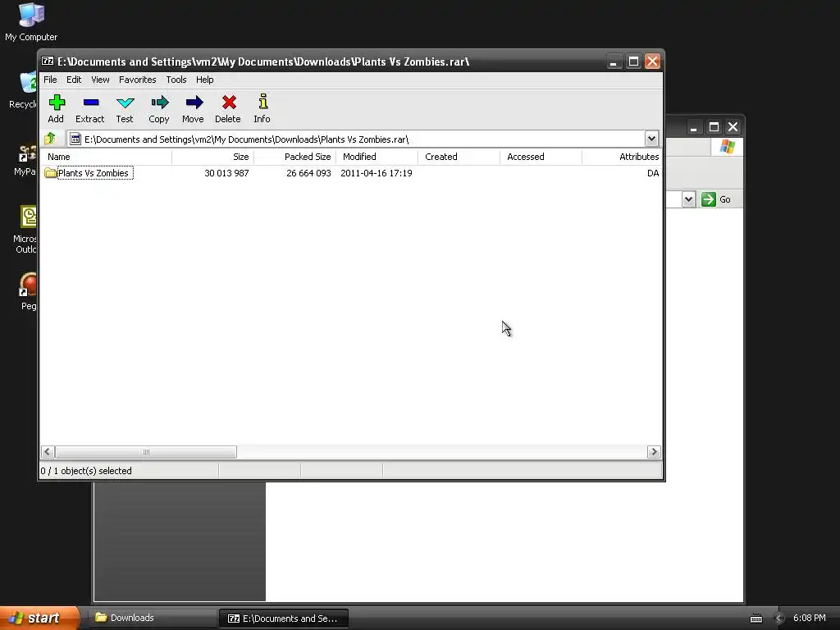Open the address path dropdown
The width and height of the screenshot is (840, 630).
[x=651, y=139]
